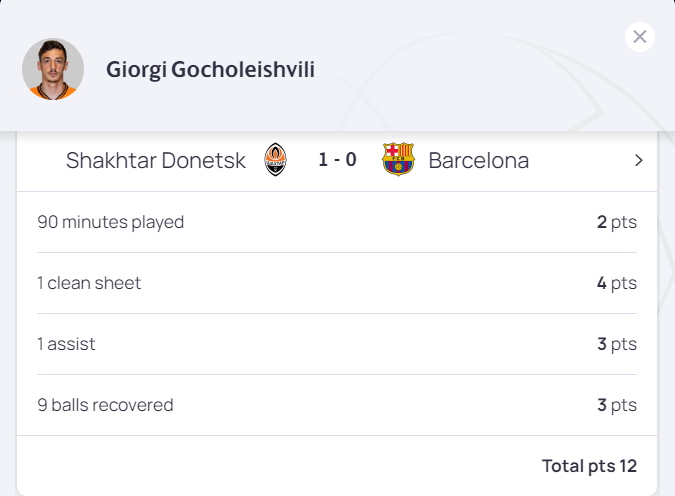
Task: Click the Shakhtar Donetsk club crest
Action: (x=276, y=160)
